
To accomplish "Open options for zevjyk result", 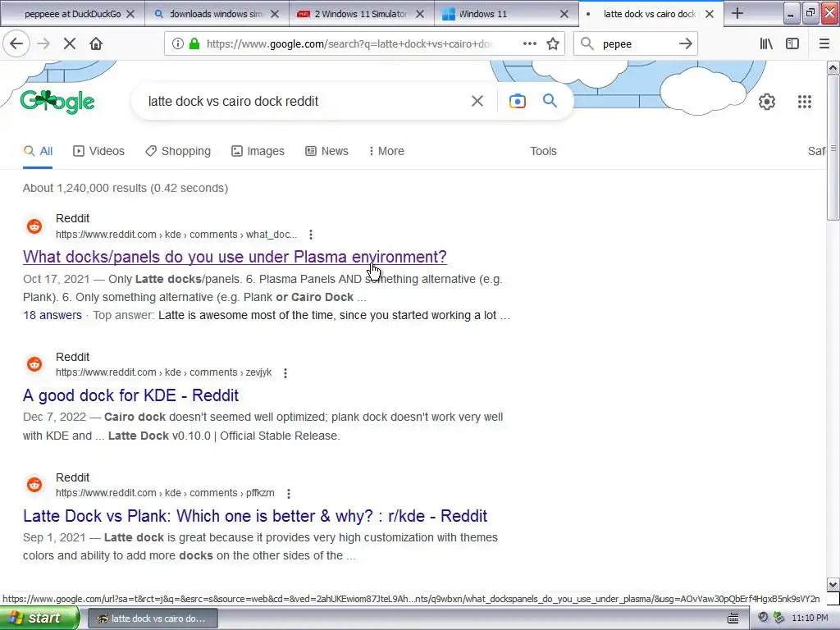I will tap(285, 373).
